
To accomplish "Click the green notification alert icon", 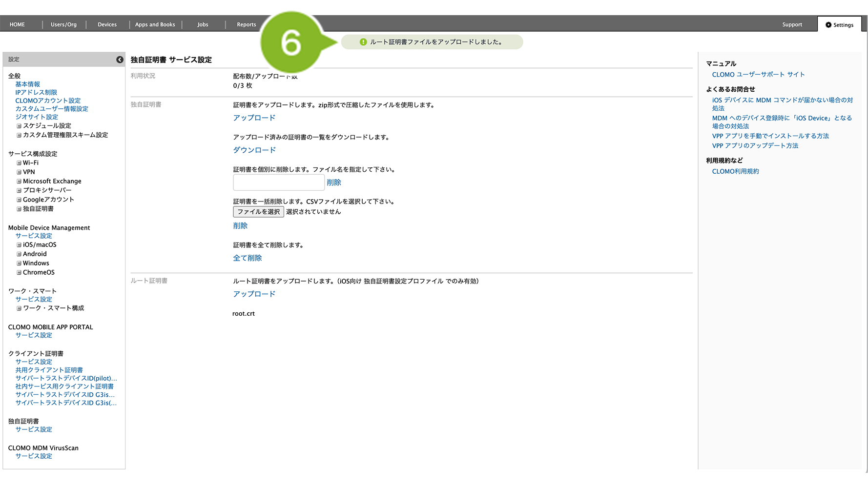I will [363, 42].
